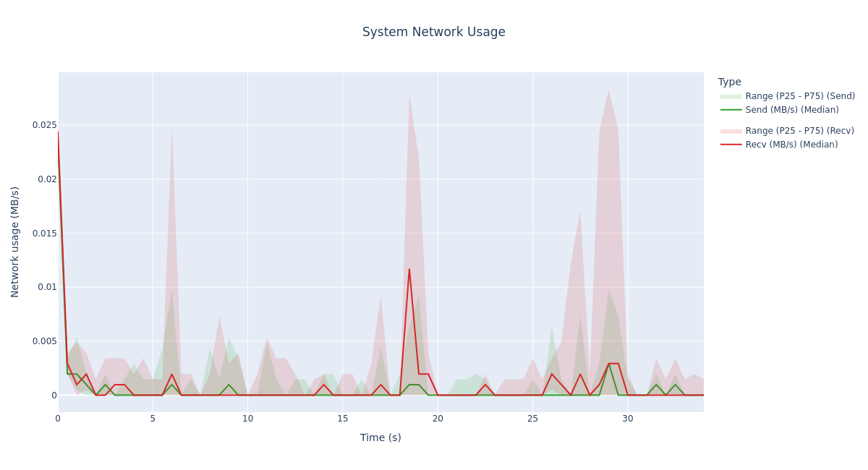Click the red Recv median peak near 18.5 seconds
Screen dimensions: 868x470
[x=409, y=270]
